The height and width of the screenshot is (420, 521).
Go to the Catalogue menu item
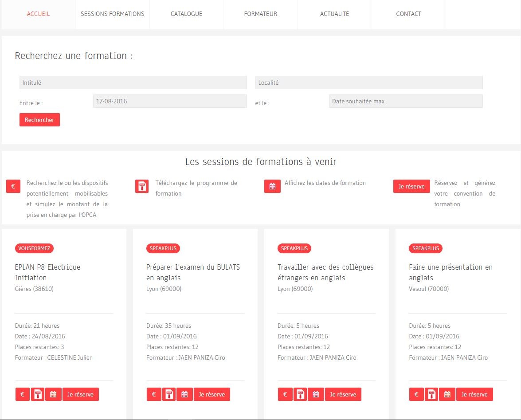(x=186, y=14)
